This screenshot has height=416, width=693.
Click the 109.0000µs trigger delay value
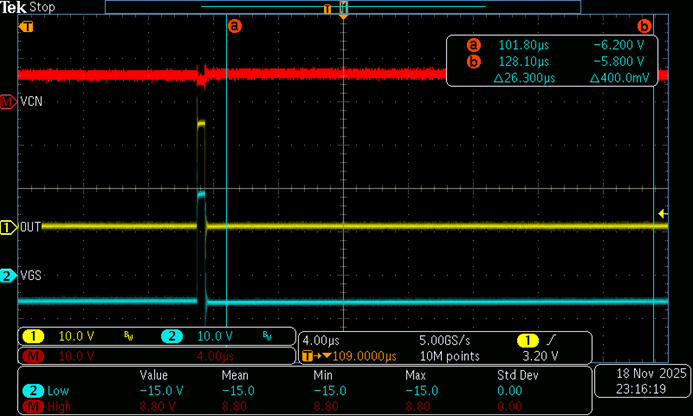(365, 356)
